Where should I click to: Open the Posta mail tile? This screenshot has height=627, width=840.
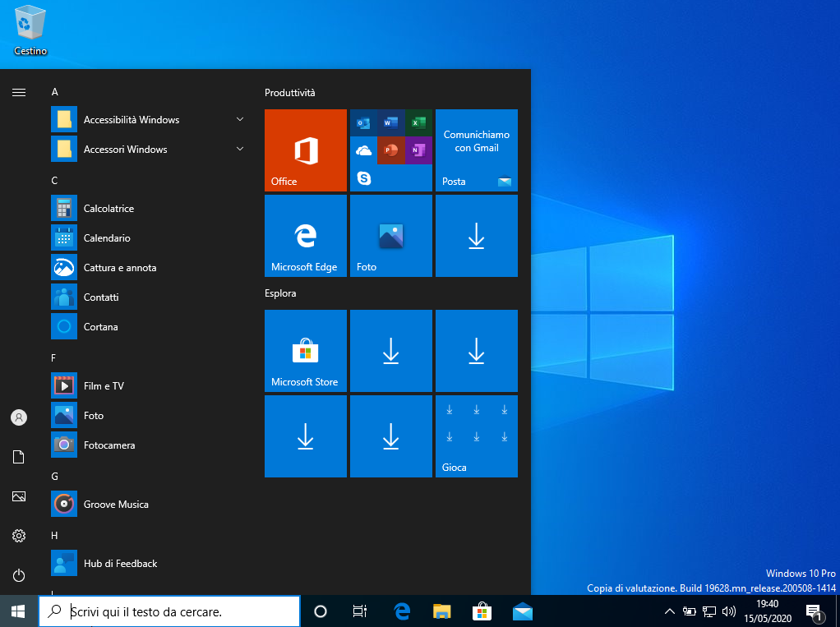tap(476, 150)
